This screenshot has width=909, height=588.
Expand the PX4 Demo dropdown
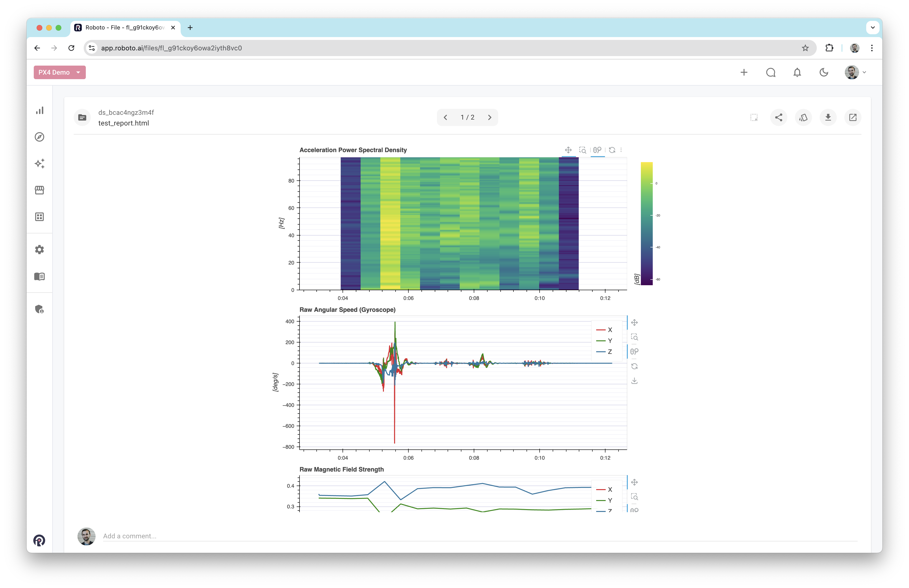click(60, 72)
